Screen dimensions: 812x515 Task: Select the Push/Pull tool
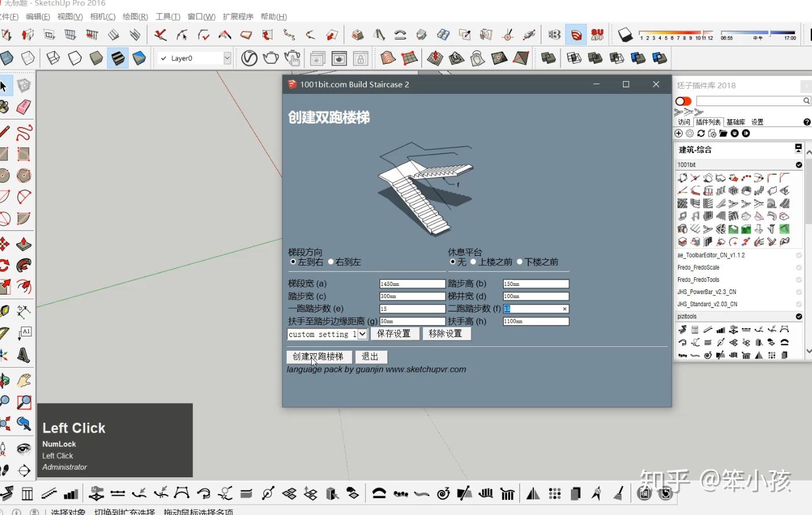tap(23, 244)
